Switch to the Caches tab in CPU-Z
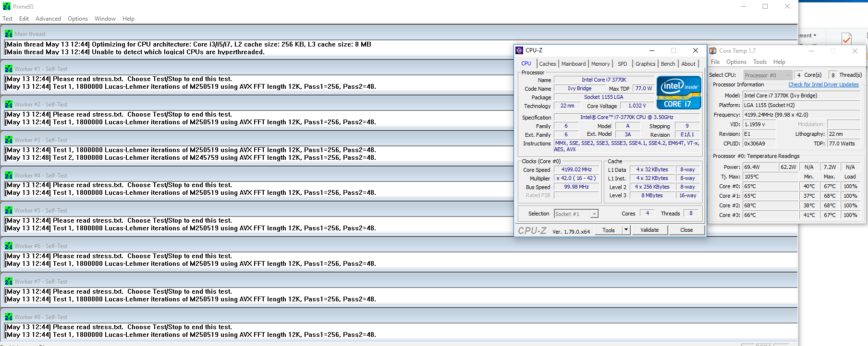 [547, 64]
